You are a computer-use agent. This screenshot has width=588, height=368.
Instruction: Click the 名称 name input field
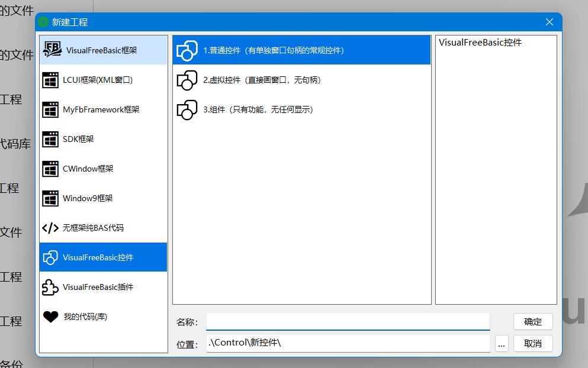pyautogui.click(x=348, y=321)
